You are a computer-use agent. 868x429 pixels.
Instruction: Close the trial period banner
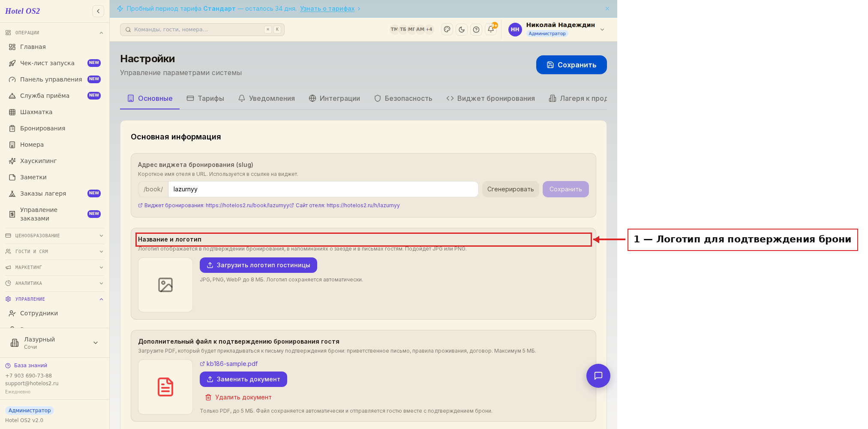pyautogui.click(x=607, y=9)
